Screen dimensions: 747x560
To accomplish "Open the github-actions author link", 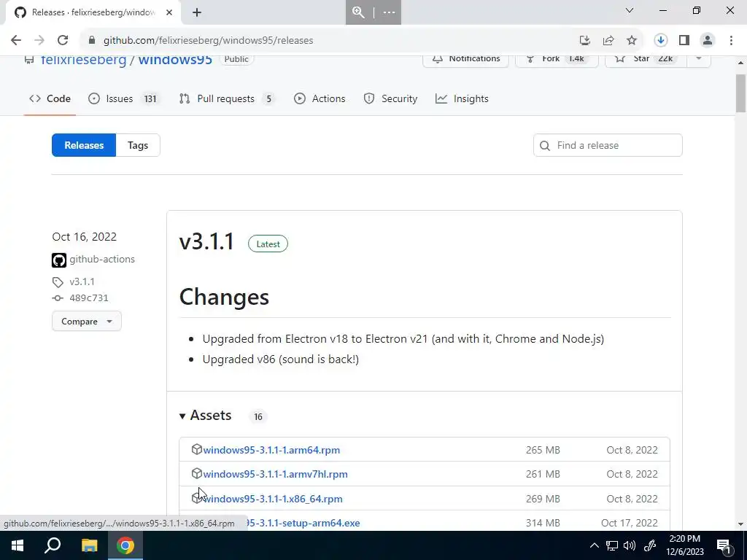I will pos(102,259).
